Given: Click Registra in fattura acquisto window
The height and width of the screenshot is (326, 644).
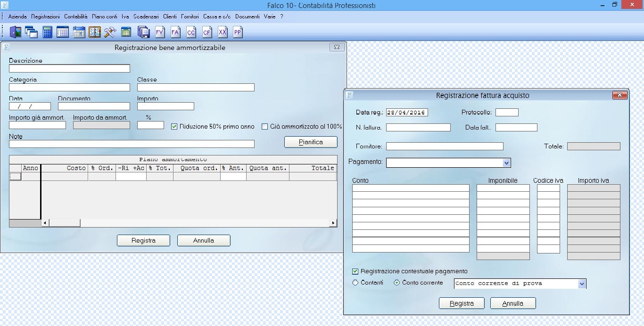Looking at the screenshot, I should pos(462,303).
